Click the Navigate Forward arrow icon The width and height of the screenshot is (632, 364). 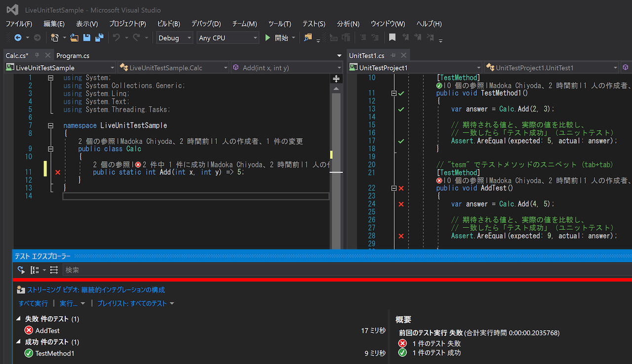(37, 37)
